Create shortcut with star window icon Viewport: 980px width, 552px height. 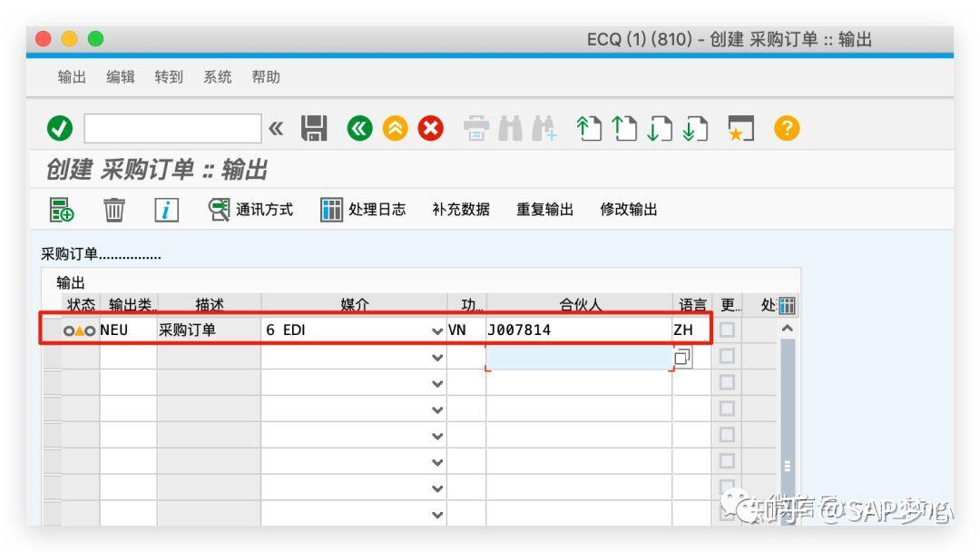coord(740,129)
